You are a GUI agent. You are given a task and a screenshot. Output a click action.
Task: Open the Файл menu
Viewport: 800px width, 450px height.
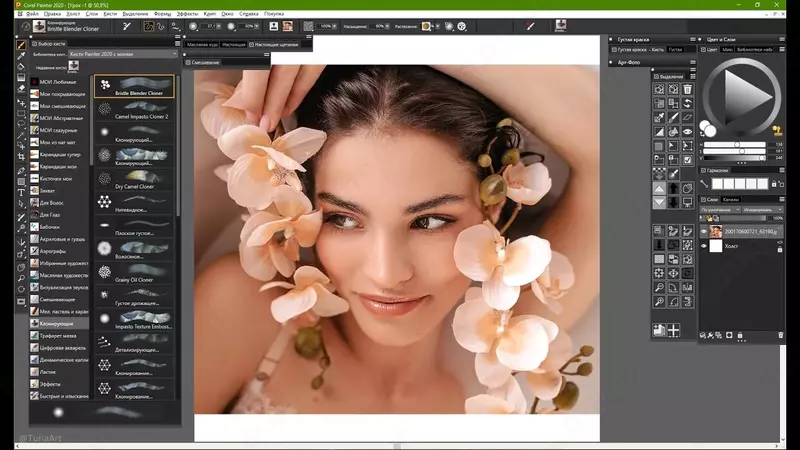coord(32,14)
